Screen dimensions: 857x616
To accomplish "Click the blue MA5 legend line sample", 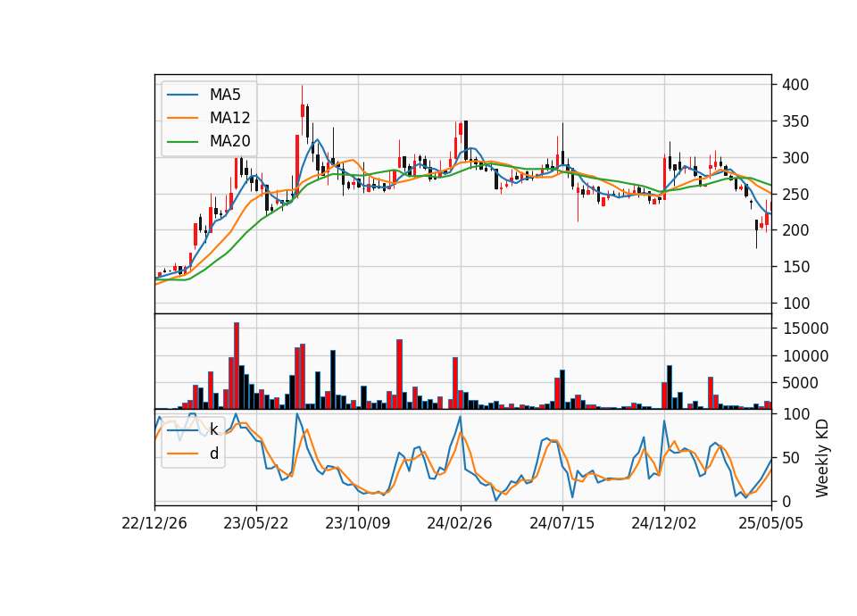I will pyautogui.click(x=182, y=96).
